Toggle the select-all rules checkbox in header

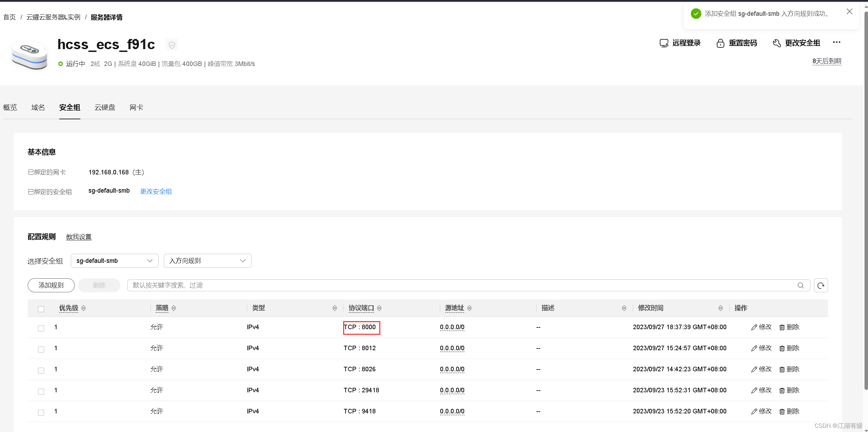coord(41,309)
